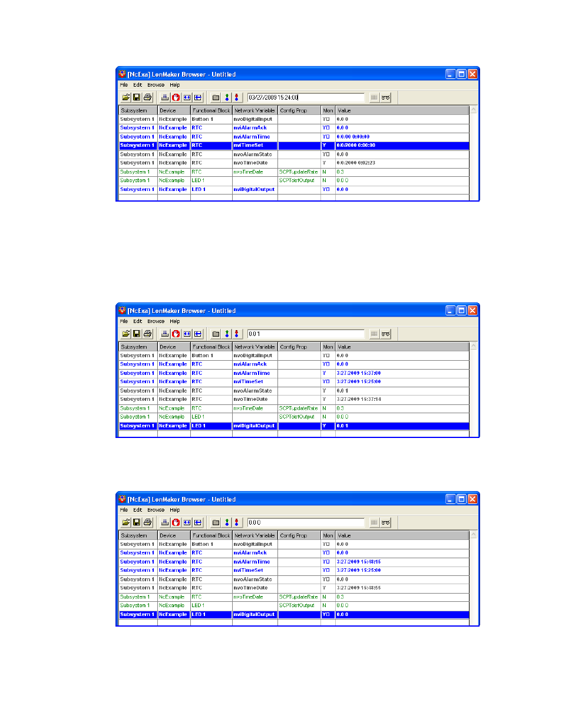The width and height of the screenshot is (562, 728).
Task: Click open-folder icon in bottom window (value 0 0 0)
Action: coord(126,522)
